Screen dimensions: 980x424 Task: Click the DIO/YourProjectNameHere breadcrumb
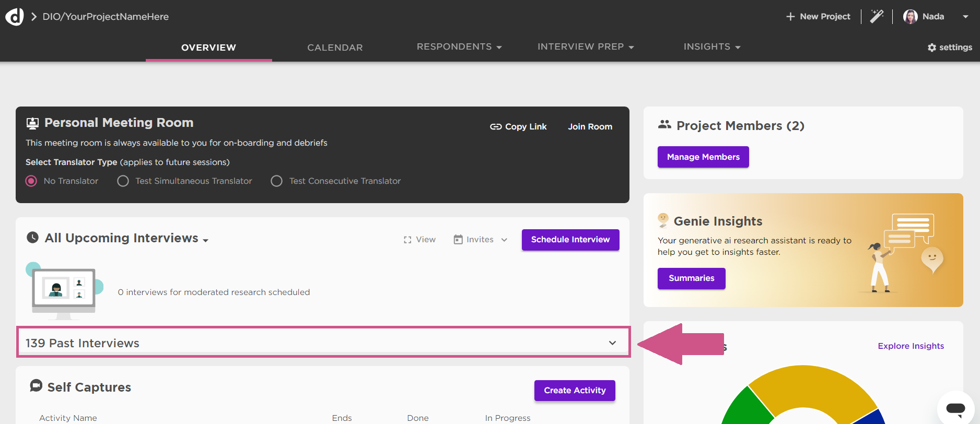[x=106, y=17]
